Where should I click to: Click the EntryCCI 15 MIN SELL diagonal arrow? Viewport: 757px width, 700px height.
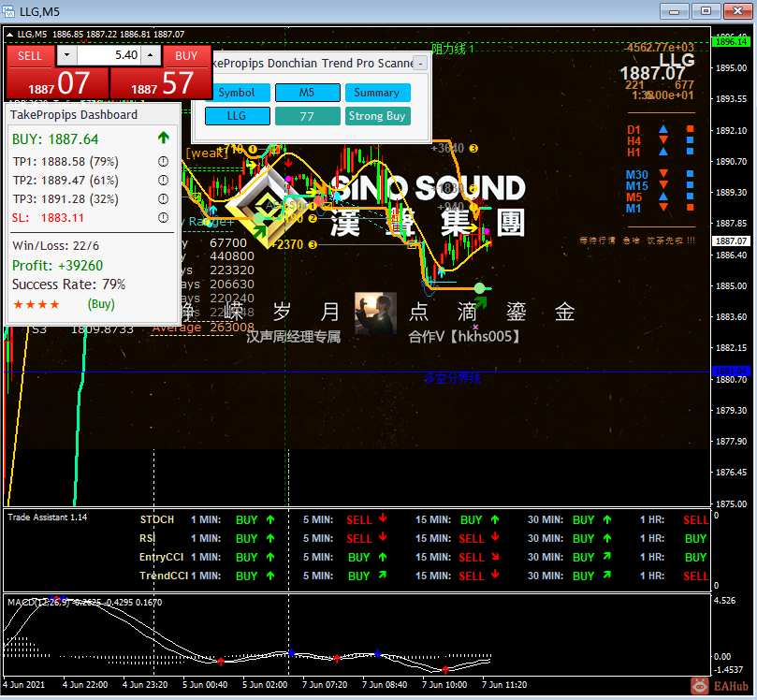click(x=495, y=556)
